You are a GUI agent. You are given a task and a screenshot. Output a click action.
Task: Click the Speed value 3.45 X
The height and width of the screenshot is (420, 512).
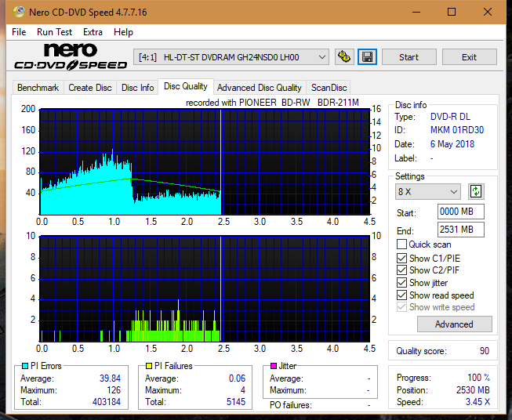(x=478, y=402)
